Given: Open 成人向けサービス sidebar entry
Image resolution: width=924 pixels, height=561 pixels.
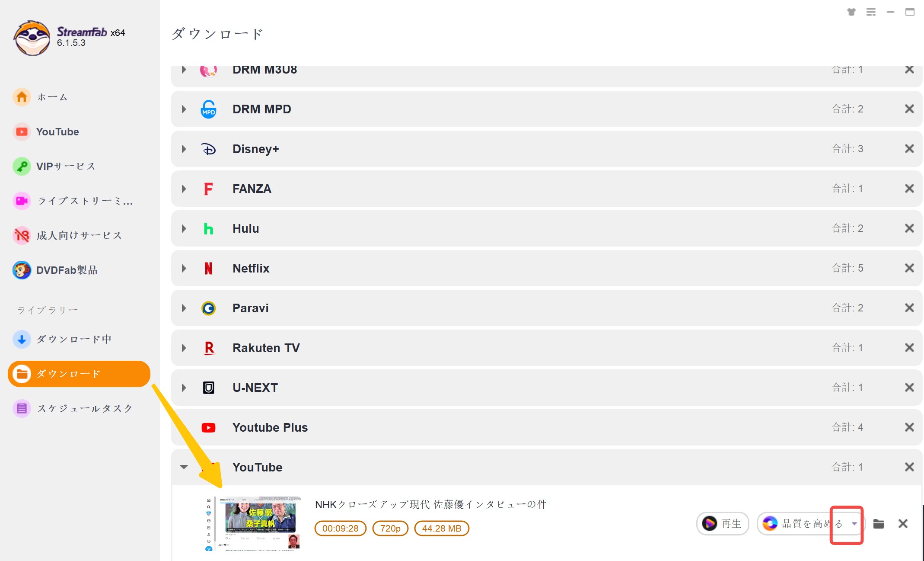Looking at the screenshot, I should coord(79,235).
